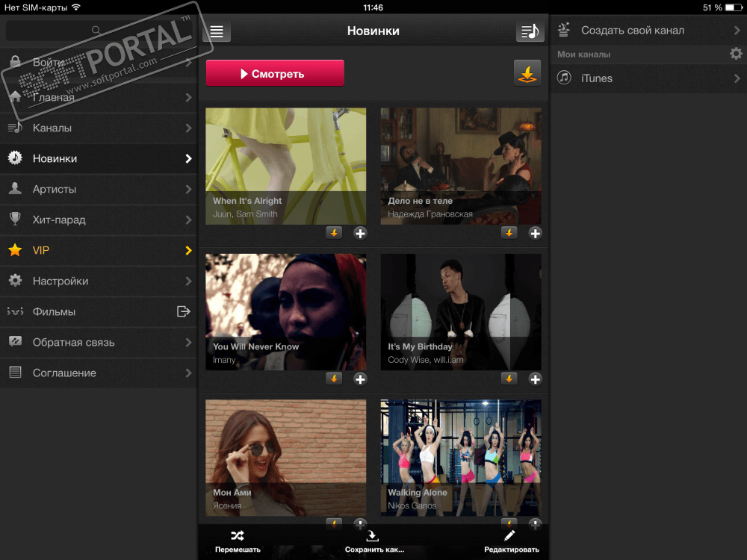747x560 pixels.
Task: Select VIP menu item
Action: click(x=99, y=250)
